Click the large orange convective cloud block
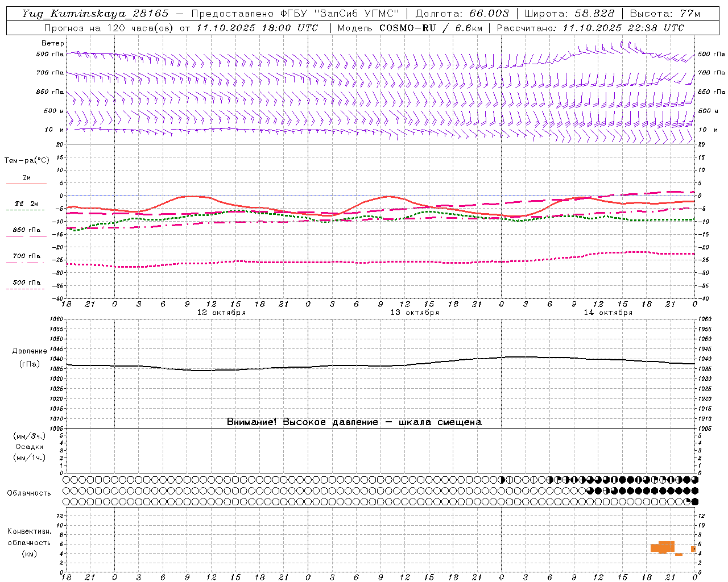Image resolution: width=728 pixels, height=582 pixels. (663, 547)
